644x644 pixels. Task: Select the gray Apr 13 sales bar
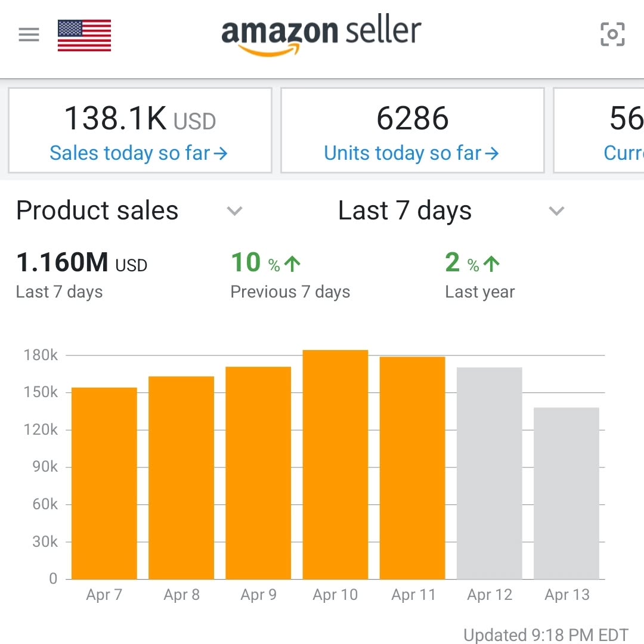[566, 493]
